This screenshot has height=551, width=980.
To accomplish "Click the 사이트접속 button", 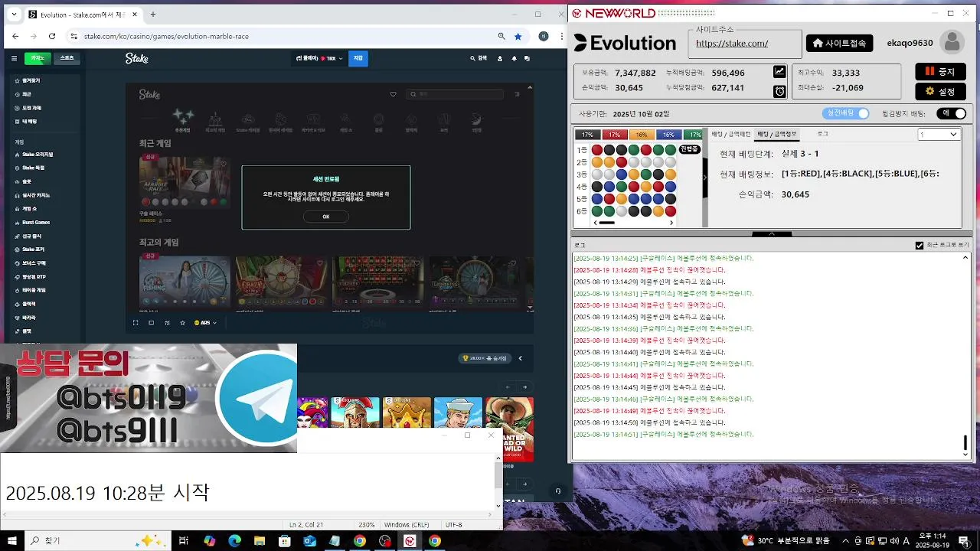I will tap(839, 44).
